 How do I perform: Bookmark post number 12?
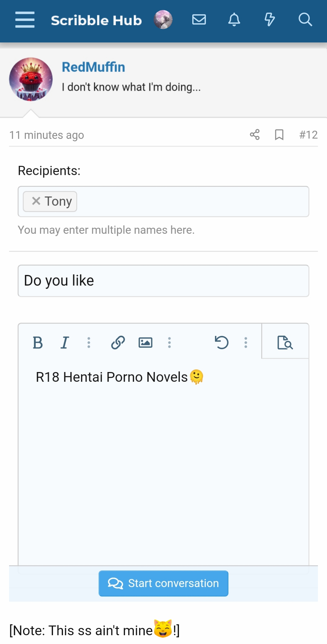[279, 135]
